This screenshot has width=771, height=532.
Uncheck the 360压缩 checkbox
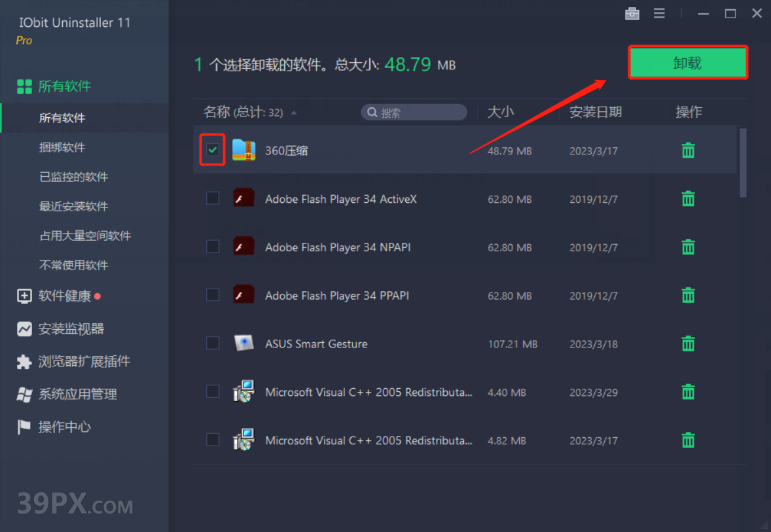point(213,149)
